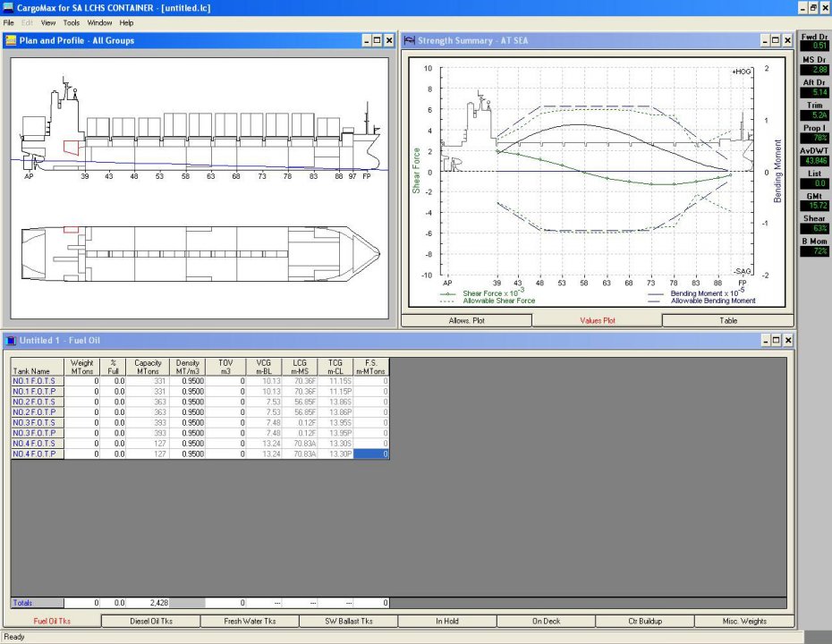Switch to Allows. Plot tab
The image size is (832, 644).
click(x=466, y=320)
